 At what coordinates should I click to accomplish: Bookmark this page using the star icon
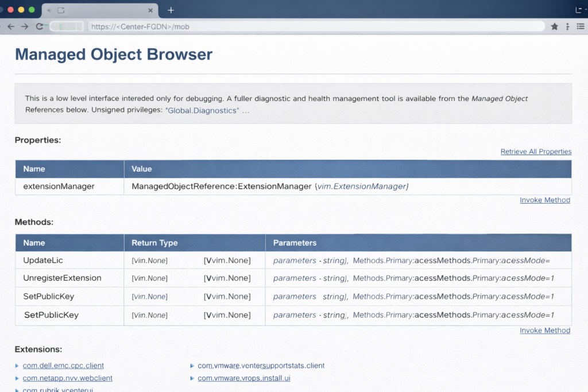[x=554, y=26]
